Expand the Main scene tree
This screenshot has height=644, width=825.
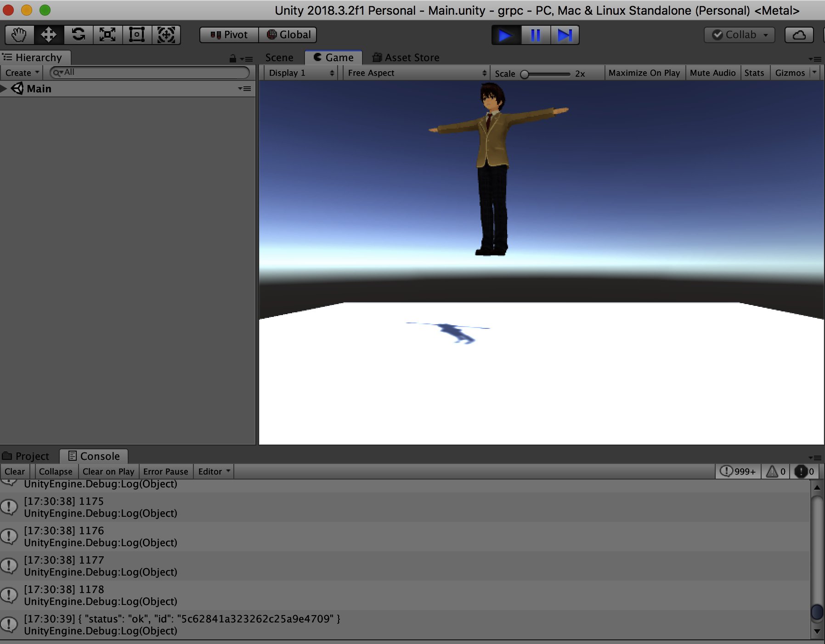(4, 88)
